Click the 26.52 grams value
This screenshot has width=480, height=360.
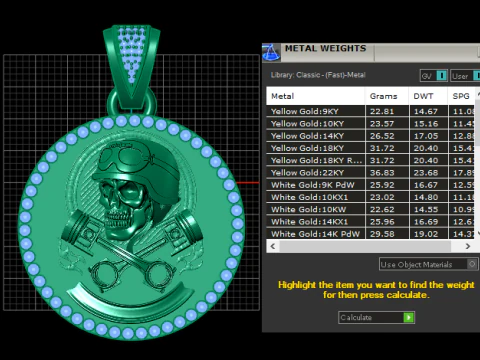coord(382,136)
